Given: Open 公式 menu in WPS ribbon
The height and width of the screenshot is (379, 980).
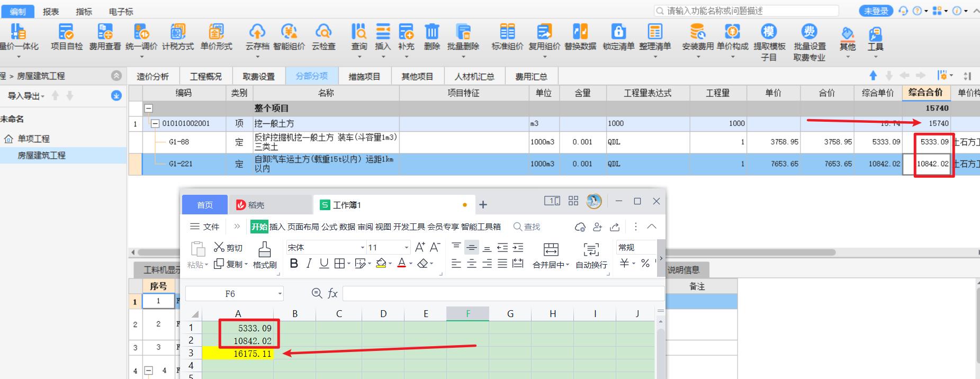Looking at the screenshot, I should (x=329, y=227).
